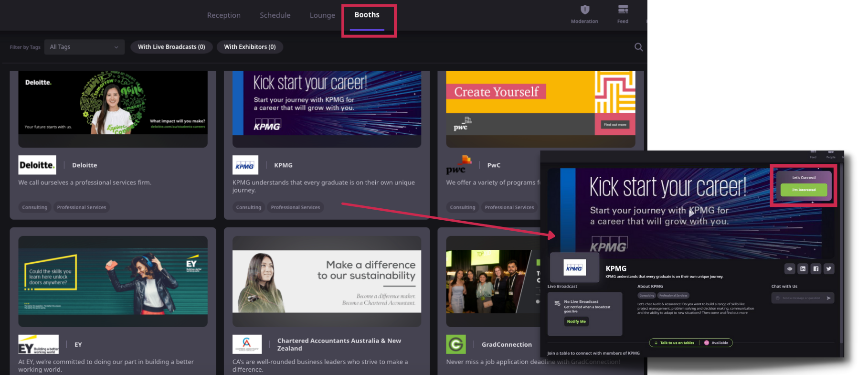Click the booth search magnifier icon
This screenshot has width=868, height=375.
click(638, 47)
